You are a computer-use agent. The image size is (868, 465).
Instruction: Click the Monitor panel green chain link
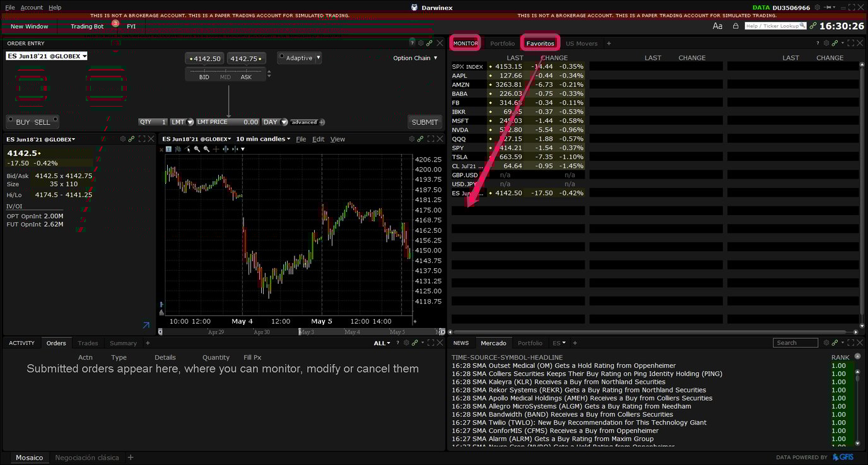coord(835,43)
